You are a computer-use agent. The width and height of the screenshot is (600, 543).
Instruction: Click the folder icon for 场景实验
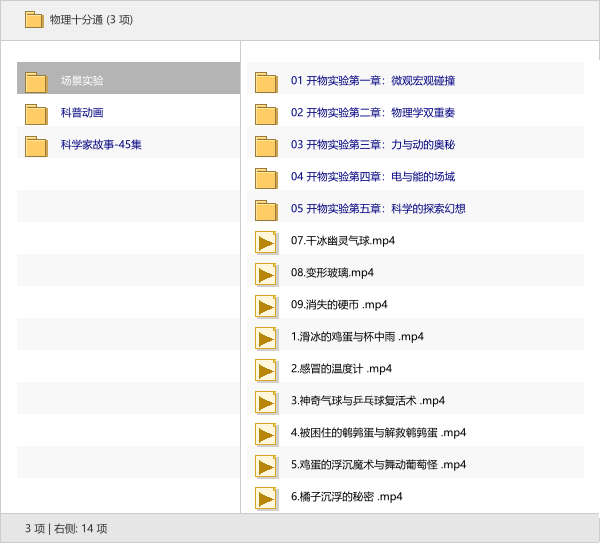[x=36, y=82]
